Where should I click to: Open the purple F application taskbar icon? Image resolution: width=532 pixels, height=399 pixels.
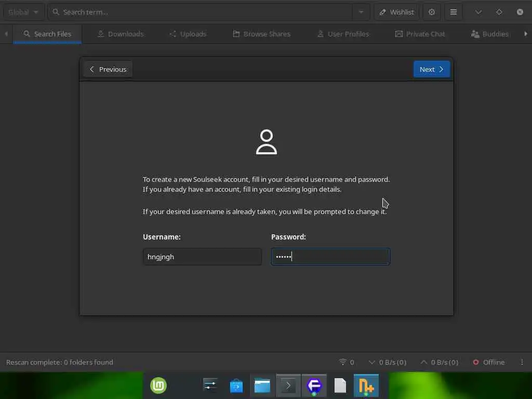314,386
